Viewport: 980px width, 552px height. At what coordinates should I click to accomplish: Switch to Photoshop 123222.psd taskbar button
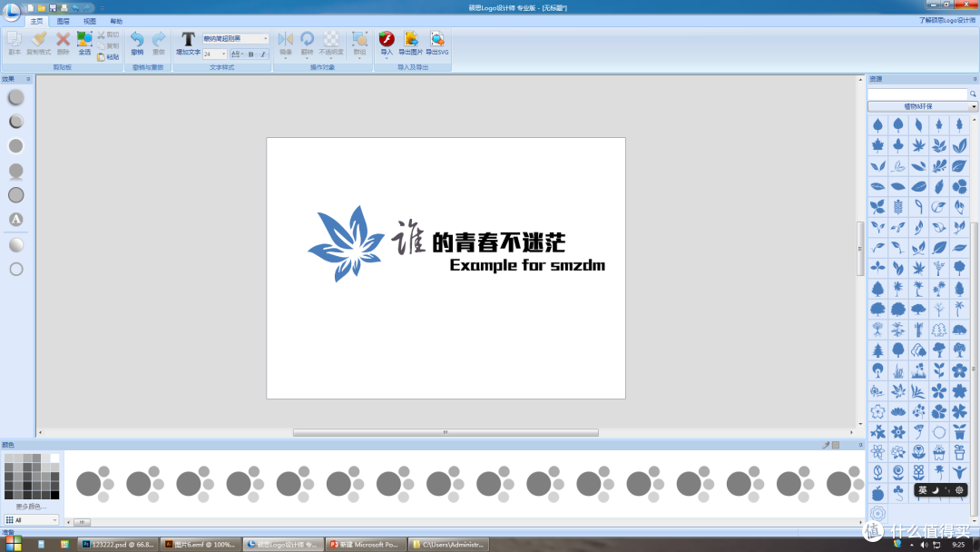118,545
